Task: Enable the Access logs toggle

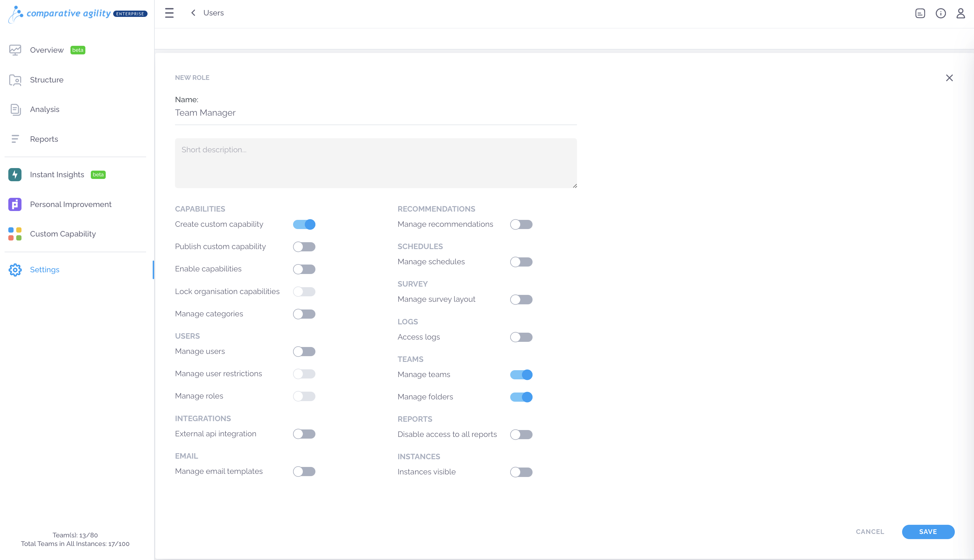Action: [521, 337]
